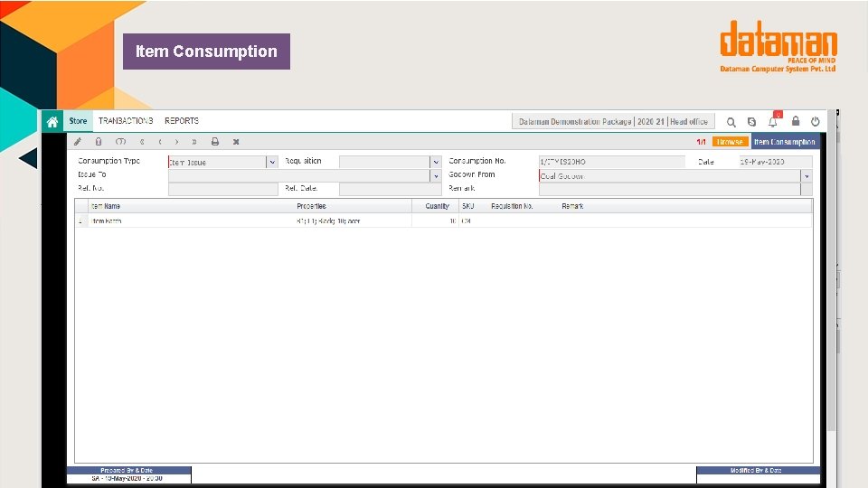Click the power logout icon
The width and height of the screenshot is (868, 488).
(x=816, y=121)
